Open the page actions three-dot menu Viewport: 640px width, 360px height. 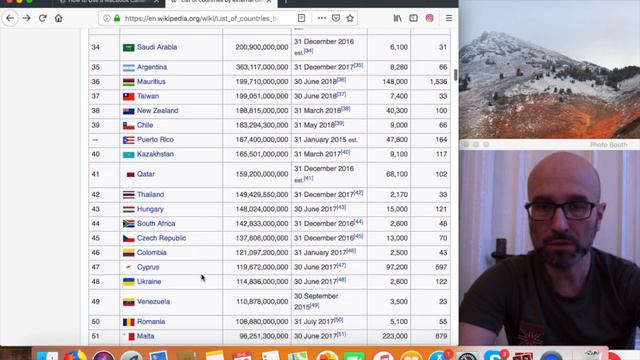pyautogui.click(x=322, y=18)
